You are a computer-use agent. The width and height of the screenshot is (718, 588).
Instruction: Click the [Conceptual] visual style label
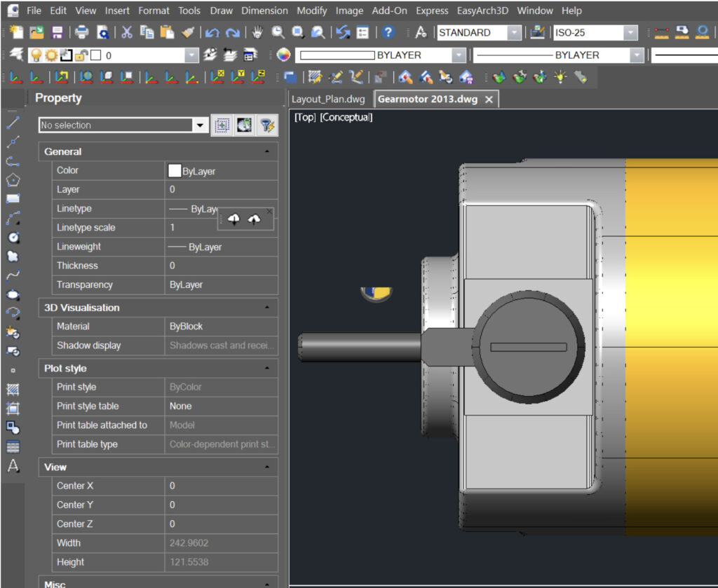[346, 117]
